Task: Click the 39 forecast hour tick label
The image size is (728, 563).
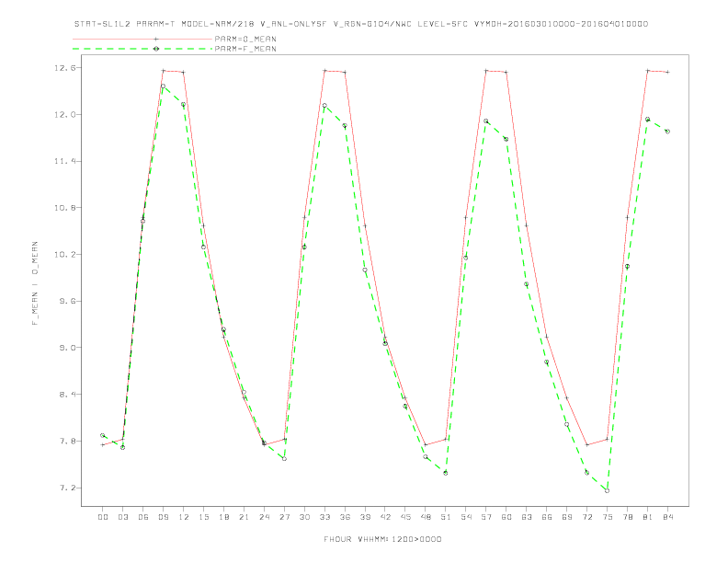Action: 365,517
